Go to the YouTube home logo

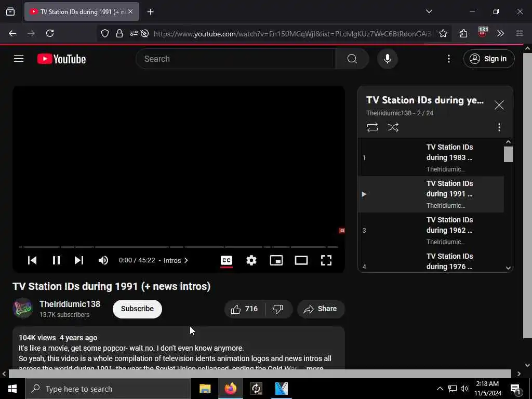click(61, 59)
